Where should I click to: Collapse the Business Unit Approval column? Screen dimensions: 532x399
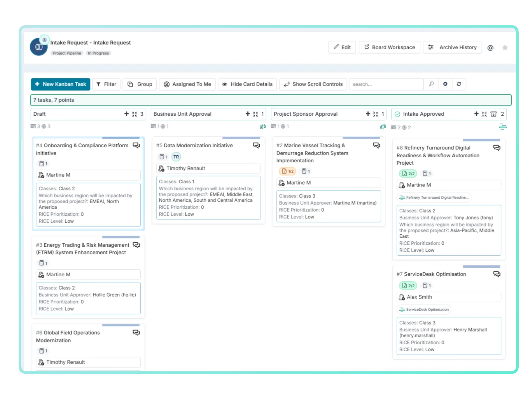(255, 114)
